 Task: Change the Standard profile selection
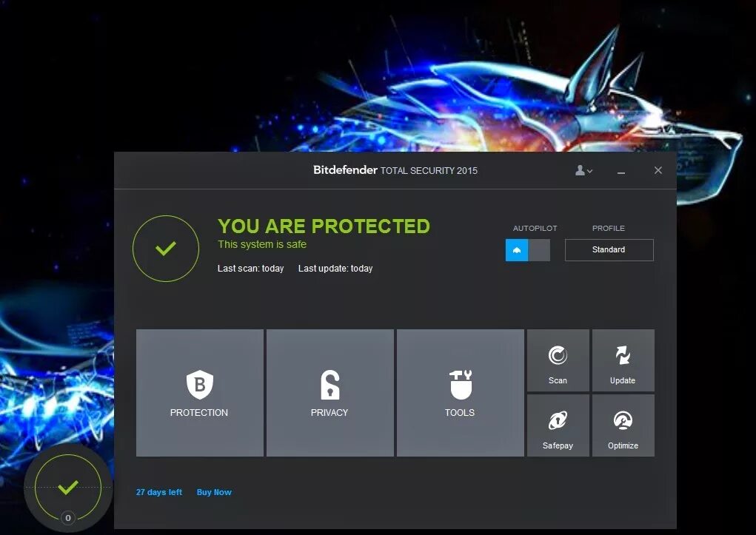(x=609, y=249)
